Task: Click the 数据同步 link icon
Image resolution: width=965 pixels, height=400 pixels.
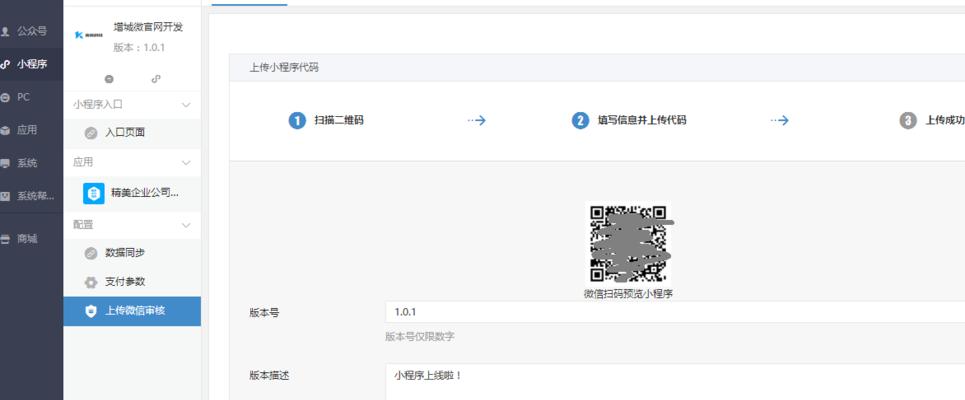Action: point(91,254)
